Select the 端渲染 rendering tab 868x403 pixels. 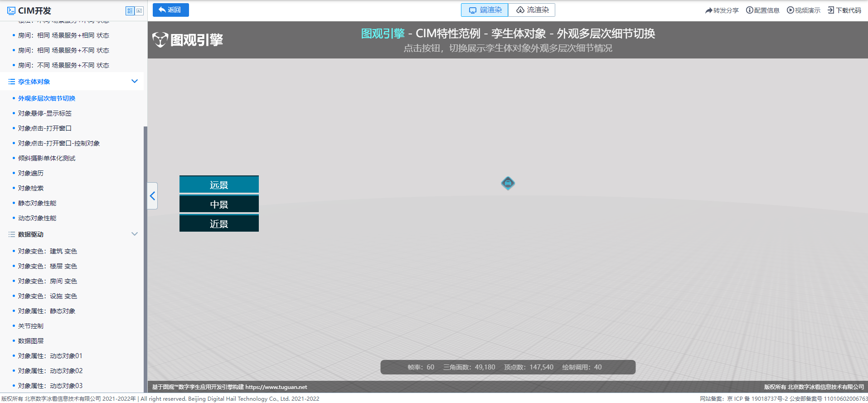click(x=485, y=10)
